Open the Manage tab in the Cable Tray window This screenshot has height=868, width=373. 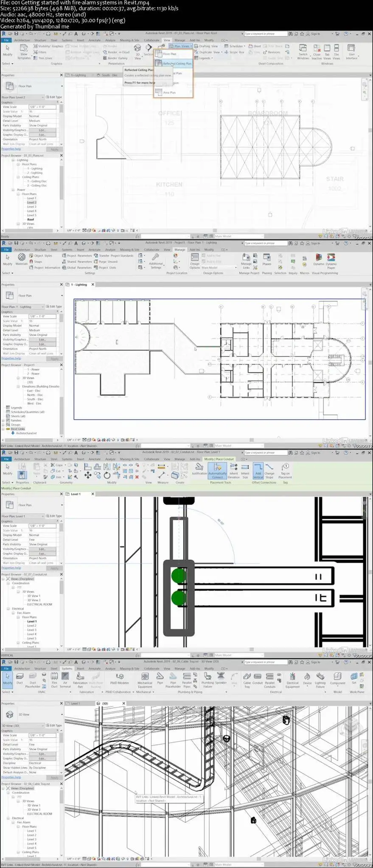point(180,668)
